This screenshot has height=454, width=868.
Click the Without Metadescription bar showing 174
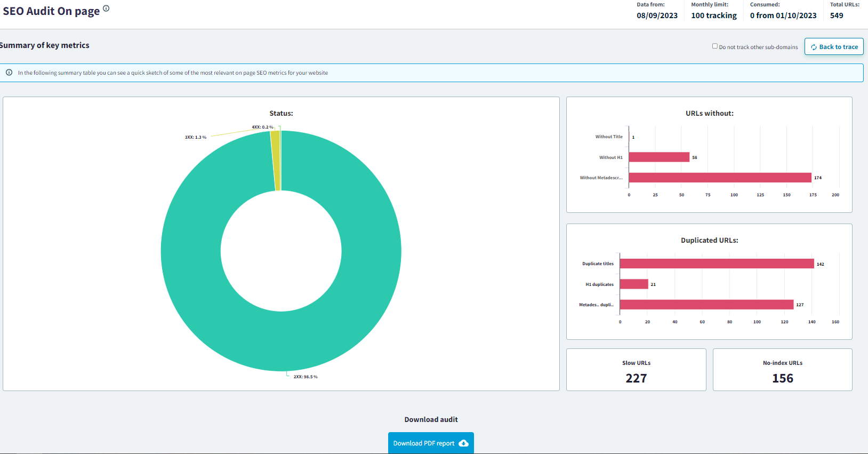click(720, 178)
